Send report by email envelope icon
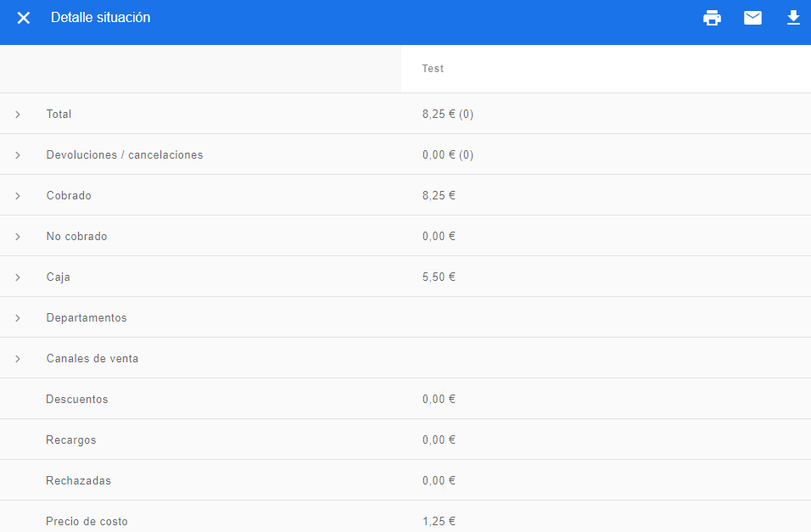 tap(752, 18)
